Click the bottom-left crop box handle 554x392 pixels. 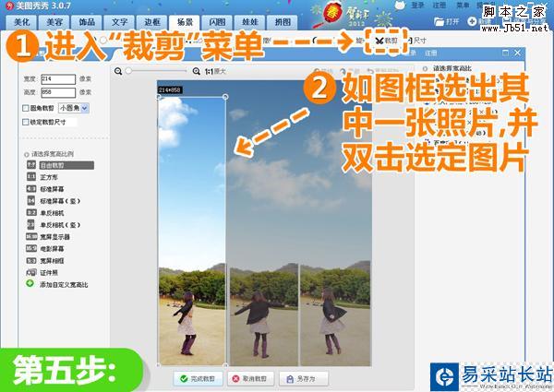(x=158, y=365)
